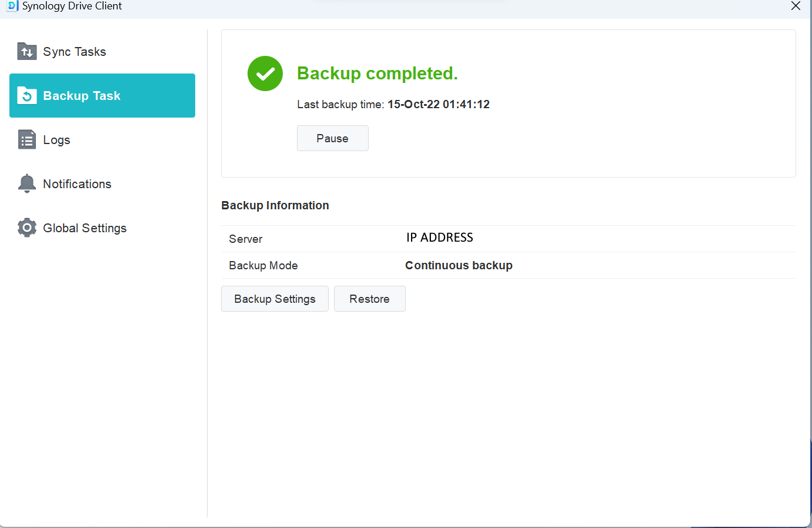Click the Notifications bell icon

pos(27,183)
